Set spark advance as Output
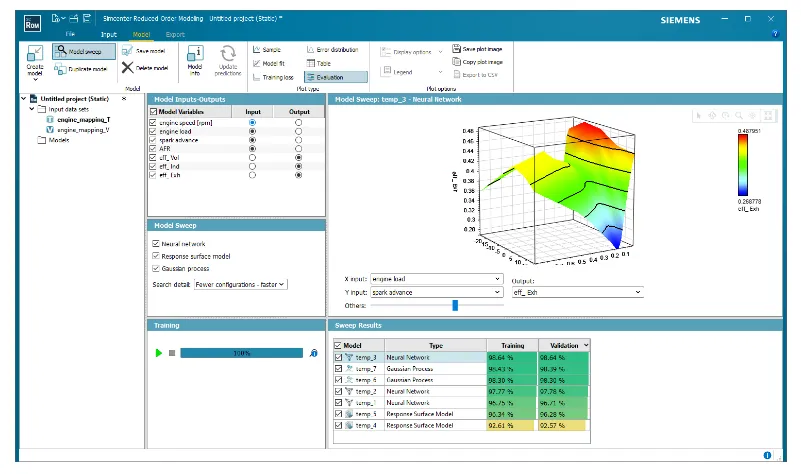Screen dimensions: 801x474 pos(298,140)
